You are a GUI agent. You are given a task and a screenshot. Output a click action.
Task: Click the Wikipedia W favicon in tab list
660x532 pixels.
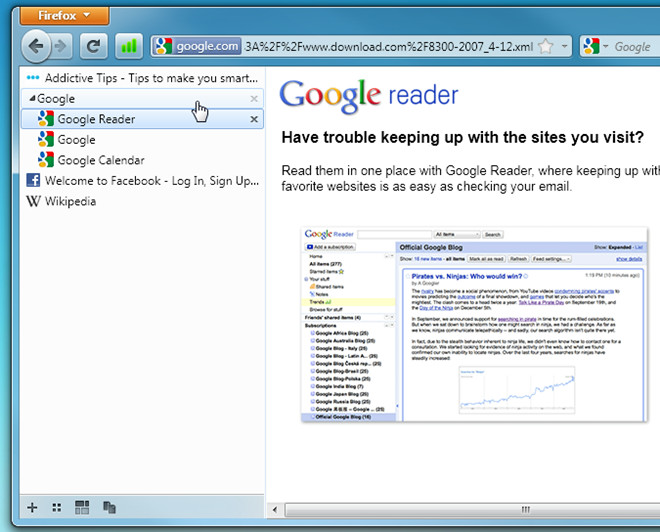click(33, 201)
